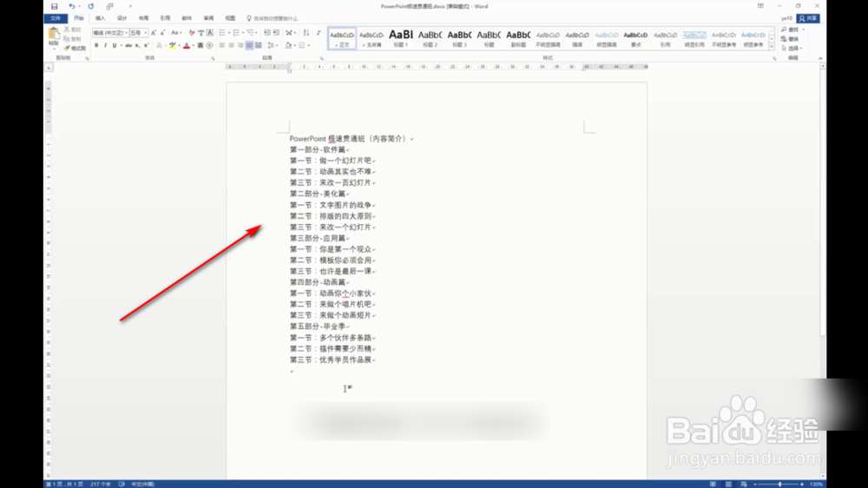Click the Character Shading icon

(x=201, y=45)
